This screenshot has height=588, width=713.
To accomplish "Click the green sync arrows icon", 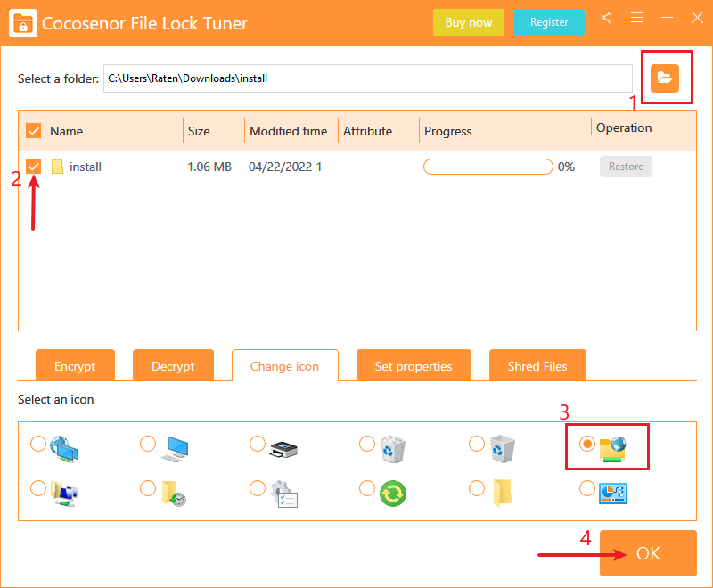I will (393, 494).
